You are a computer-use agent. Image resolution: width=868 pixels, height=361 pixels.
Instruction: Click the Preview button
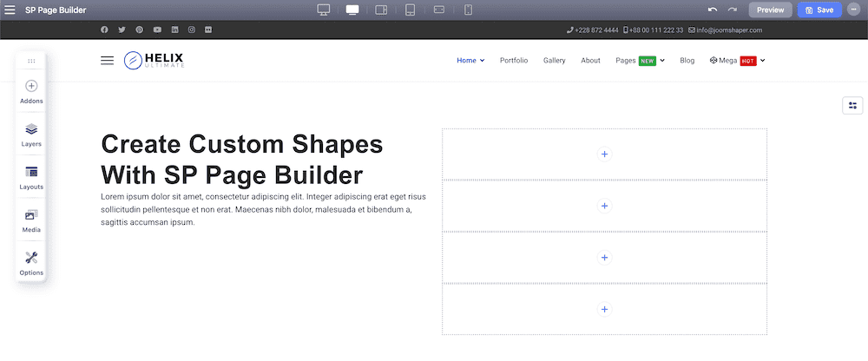pos(771,10)
